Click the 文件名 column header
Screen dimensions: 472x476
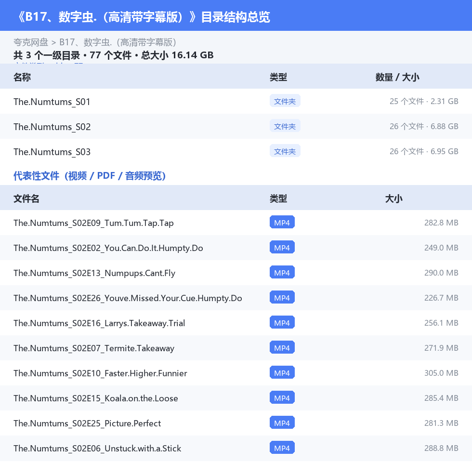point(26,198)
